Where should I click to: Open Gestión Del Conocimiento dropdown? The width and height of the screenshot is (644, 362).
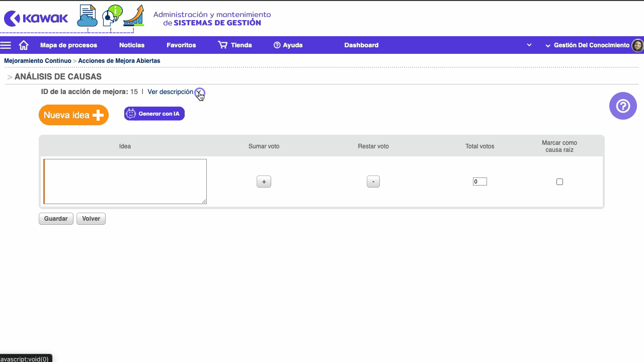click(587, 45)
